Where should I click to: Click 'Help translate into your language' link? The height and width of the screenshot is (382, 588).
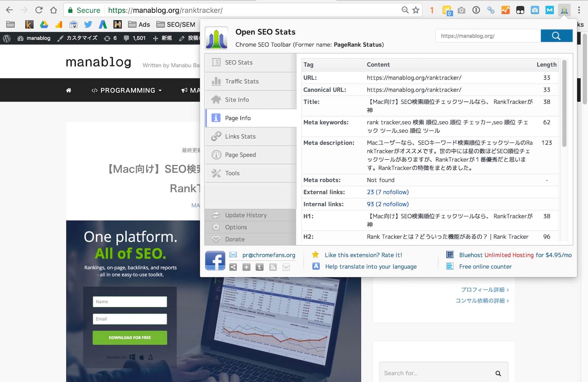[371, 266]
